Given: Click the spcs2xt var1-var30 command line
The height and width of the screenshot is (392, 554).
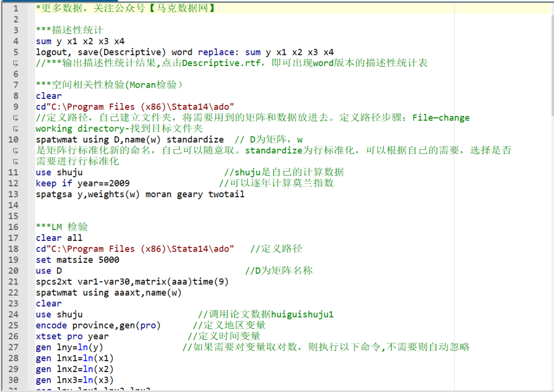Looking at the screenshot, I should [x=132, y=282].
